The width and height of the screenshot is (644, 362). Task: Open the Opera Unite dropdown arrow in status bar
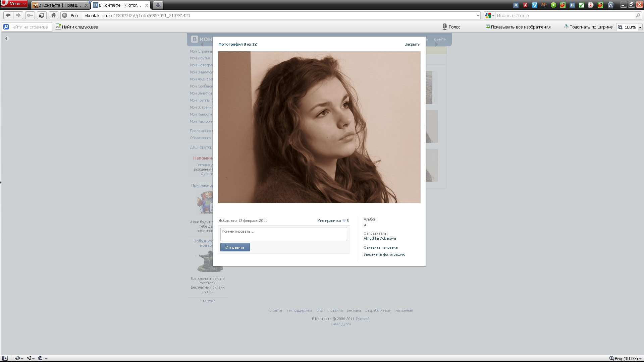click(34, 359)
